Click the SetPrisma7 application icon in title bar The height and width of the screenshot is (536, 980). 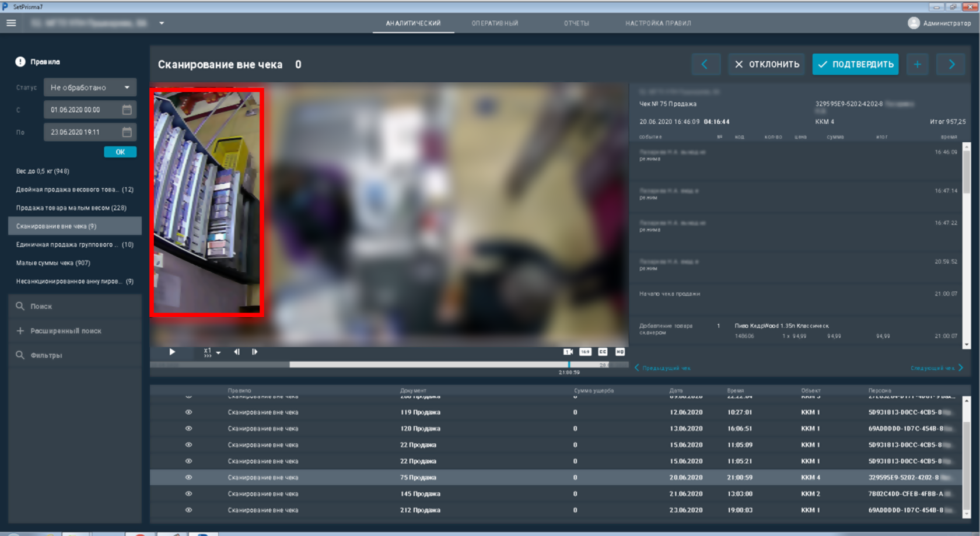(5, 7)
